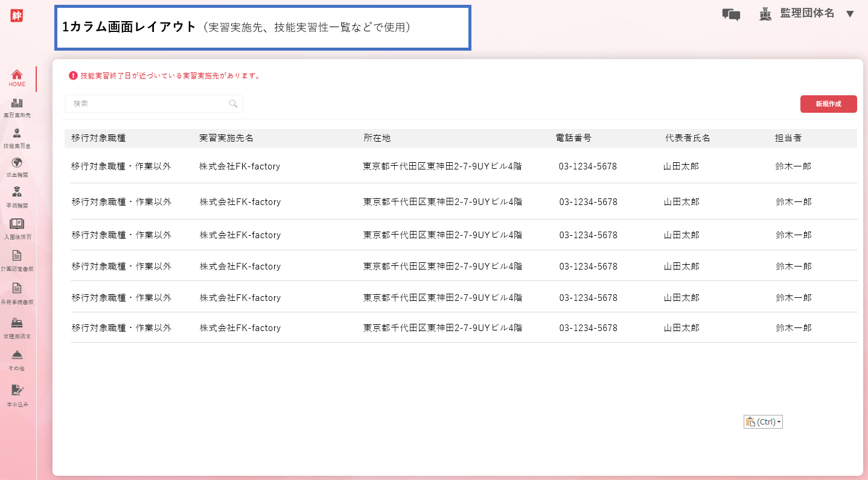Click the その他 bell icon
This screenshot has width=868, height=480.
click(x=17, y=355)
